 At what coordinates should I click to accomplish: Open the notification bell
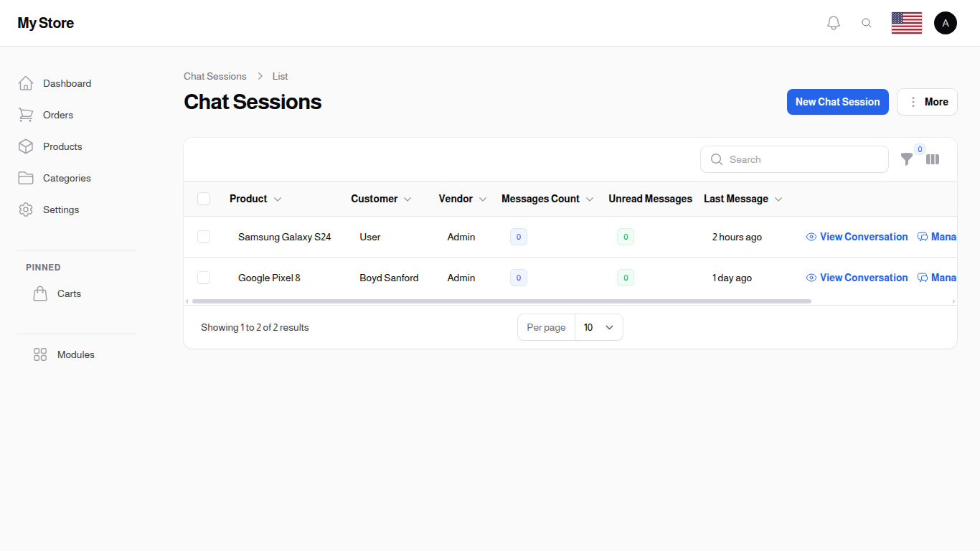click(x=833, y=22)
